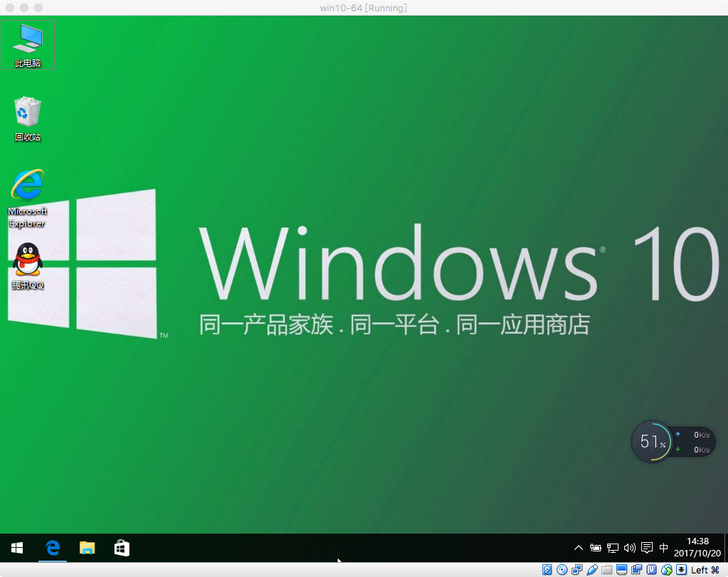Open the VirtualBox virtual display menu
This screenshot has height=577, width=728.
[622, 569]
